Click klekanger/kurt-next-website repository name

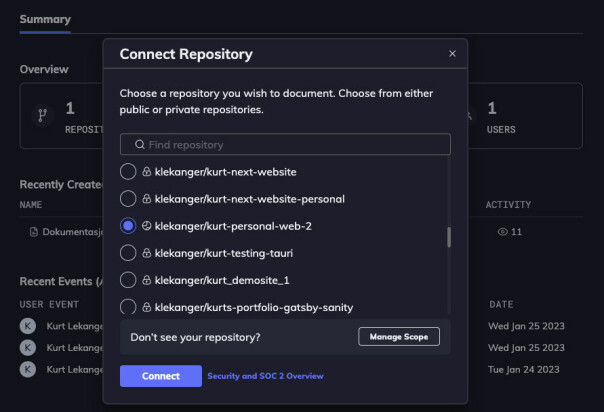coord(225,172)
